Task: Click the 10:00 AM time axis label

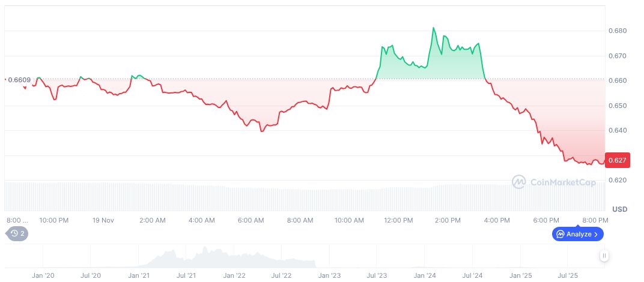Action: click(x=349, y=220)
